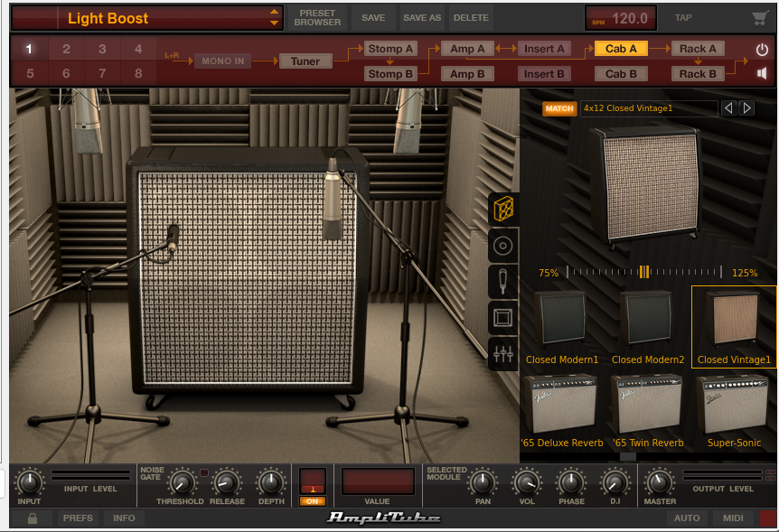Select the Tuner module
The image size is (779, 532).
pos(305,61)
